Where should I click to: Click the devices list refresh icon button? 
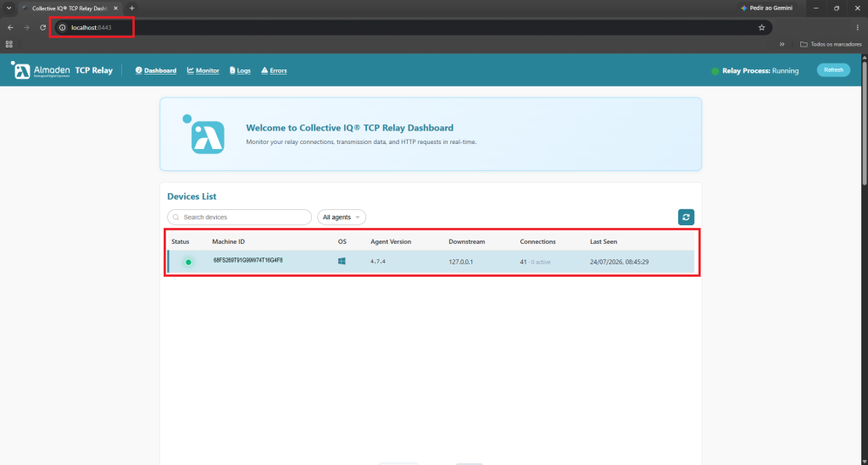click(686, 218)
